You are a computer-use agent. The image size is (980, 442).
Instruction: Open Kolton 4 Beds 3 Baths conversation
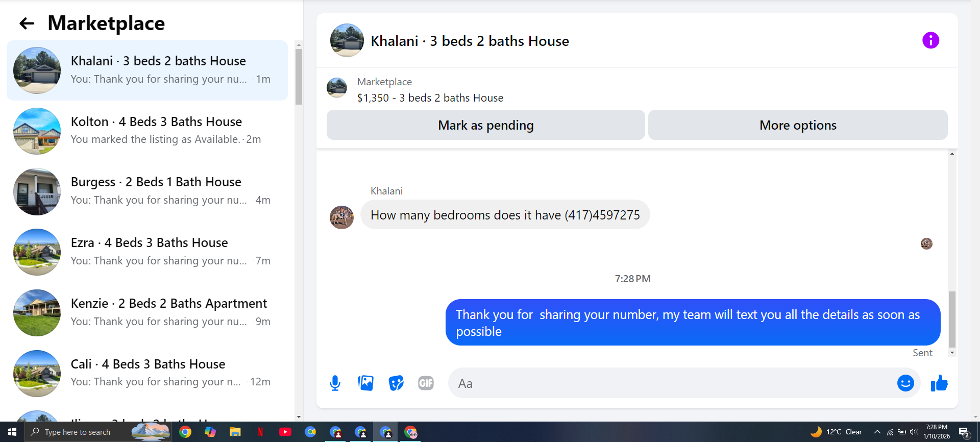[x=148, y=131]
